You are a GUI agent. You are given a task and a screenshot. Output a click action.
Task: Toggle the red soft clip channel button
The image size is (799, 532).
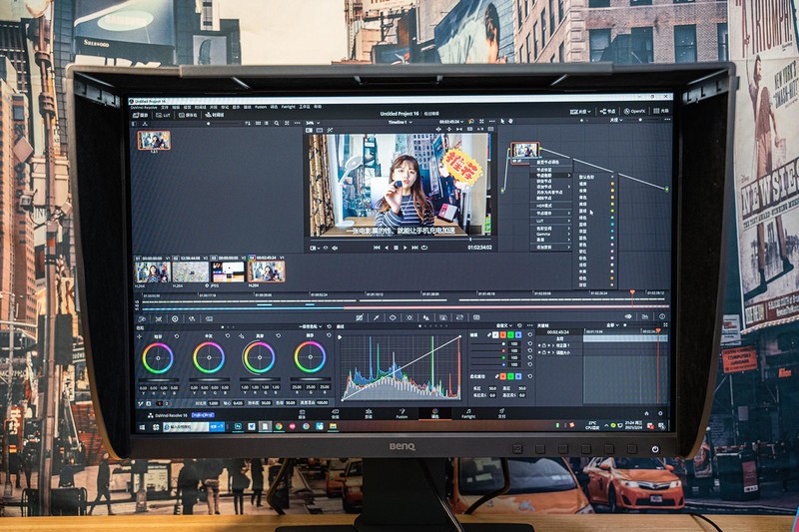tap(503, 376)
